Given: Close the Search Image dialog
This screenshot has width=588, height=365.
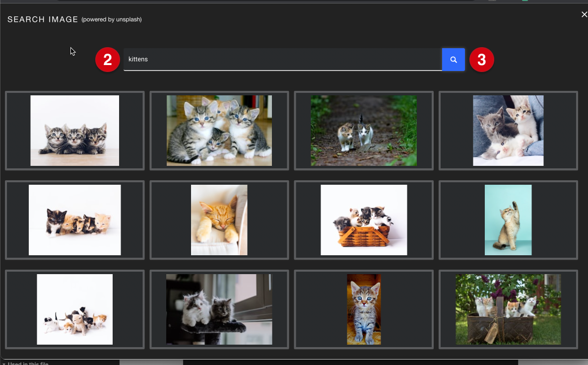Looking at the screenshot, I should tap(584, 15).
